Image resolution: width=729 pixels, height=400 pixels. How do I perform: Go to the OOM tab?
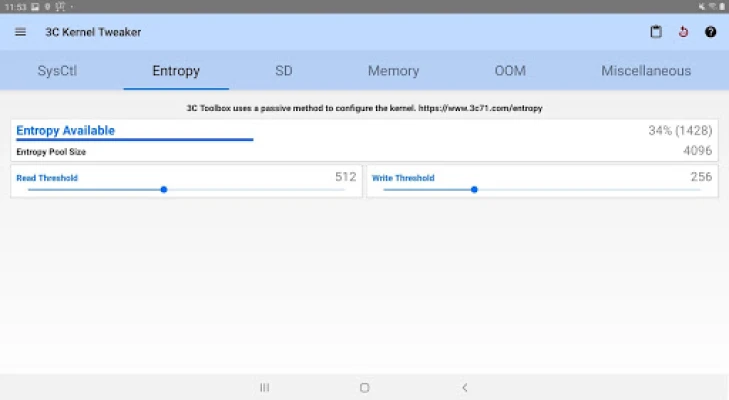point(509,71)
